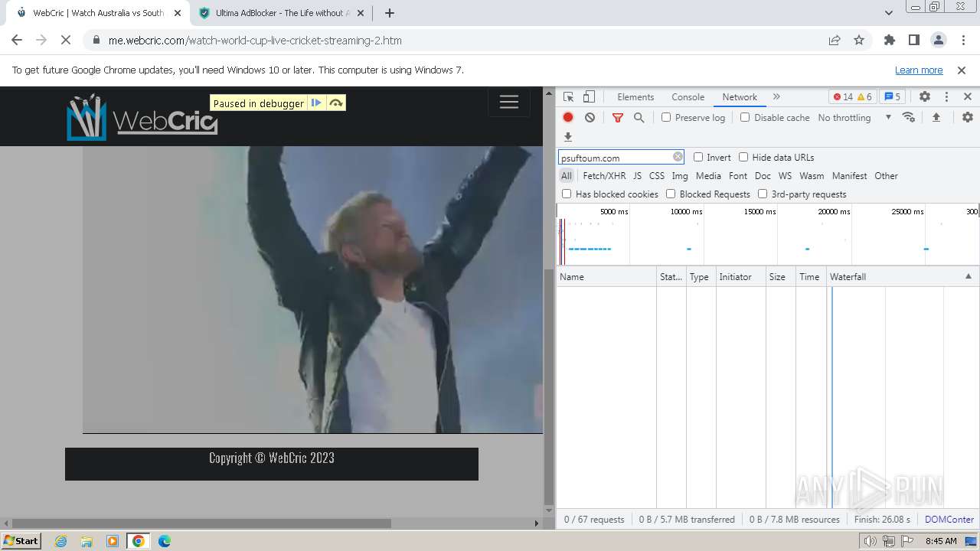Click the page horizontal scrollbar thumb
Image resolution: width=980 pixels, height=551 pixels.
coord(202,523)
